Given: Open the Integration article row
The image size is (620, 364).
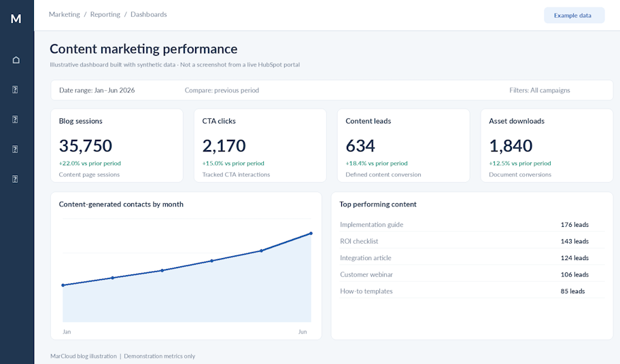Looking at the screenshot, I should coord(472,258).
